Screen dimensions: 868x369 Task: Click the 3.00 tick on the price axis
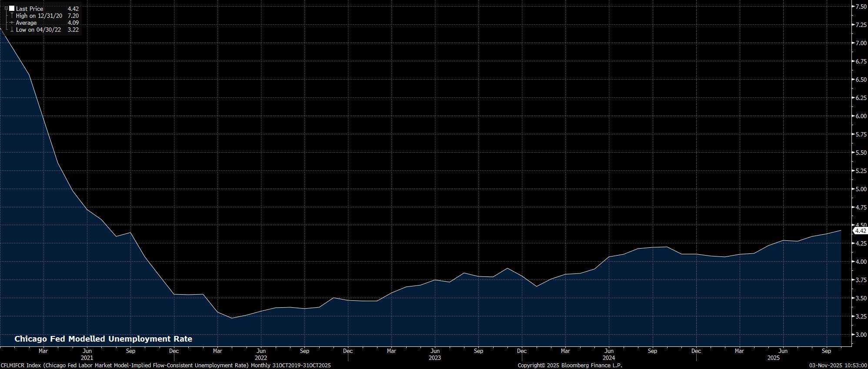point(860,335)
